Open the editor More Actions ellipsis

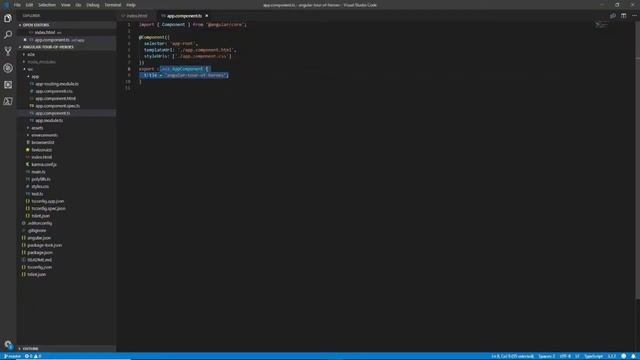(x=634, y=16)
